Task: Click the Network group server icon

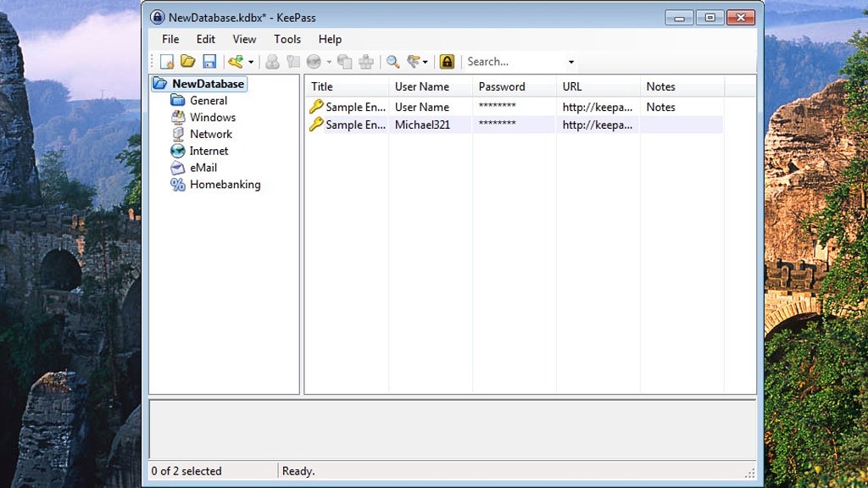Action: (178, 134)
